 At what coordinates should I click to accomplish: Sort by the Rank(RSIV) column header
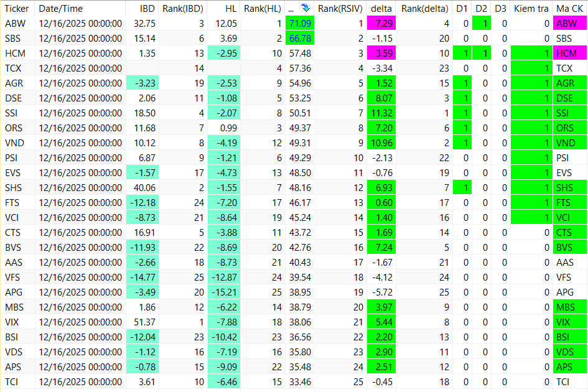tap(340, 8)
